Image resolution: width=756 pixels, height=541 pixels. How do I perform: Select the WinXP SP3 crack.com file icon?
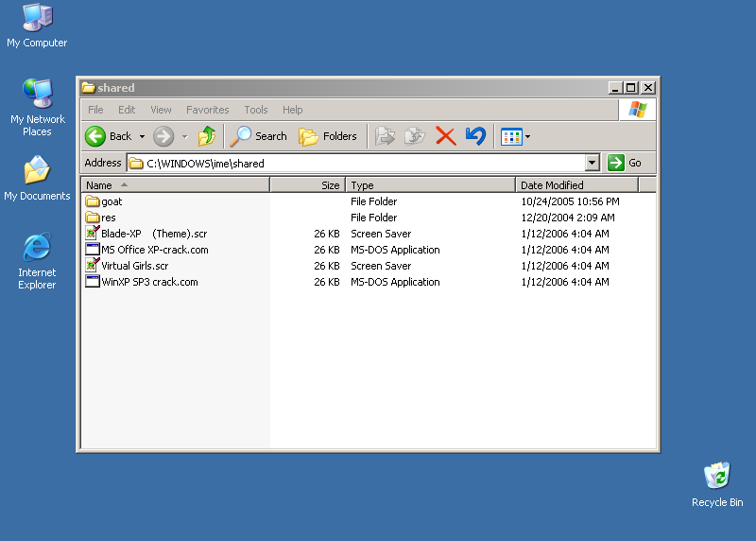click(x=92, y=281)
